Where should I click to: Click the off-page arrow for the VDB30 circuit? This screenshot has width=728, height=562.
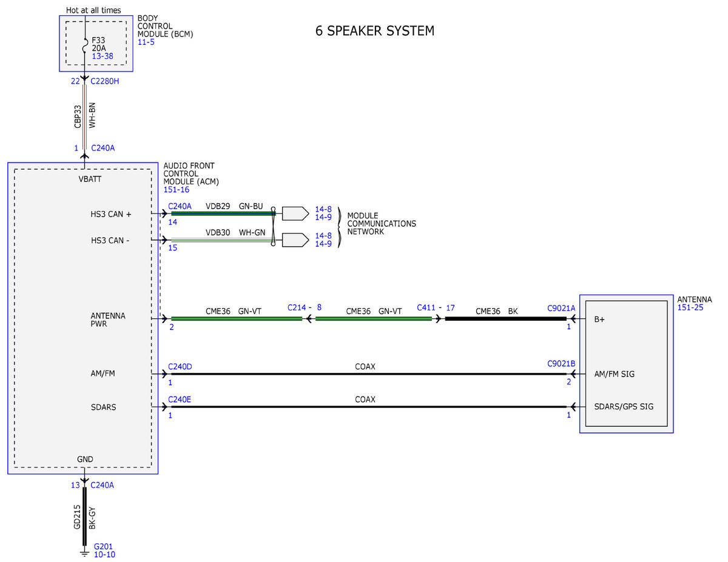(295, 240)
